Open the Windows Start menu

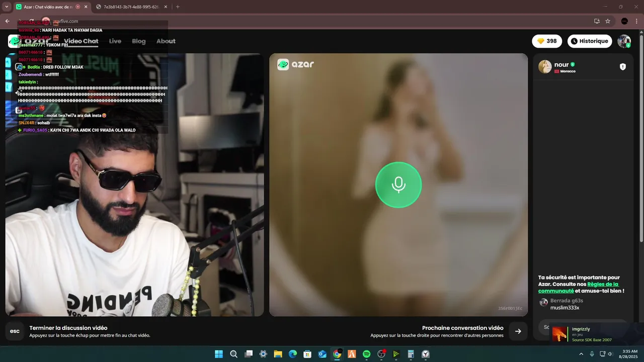[x=219, y=354]
